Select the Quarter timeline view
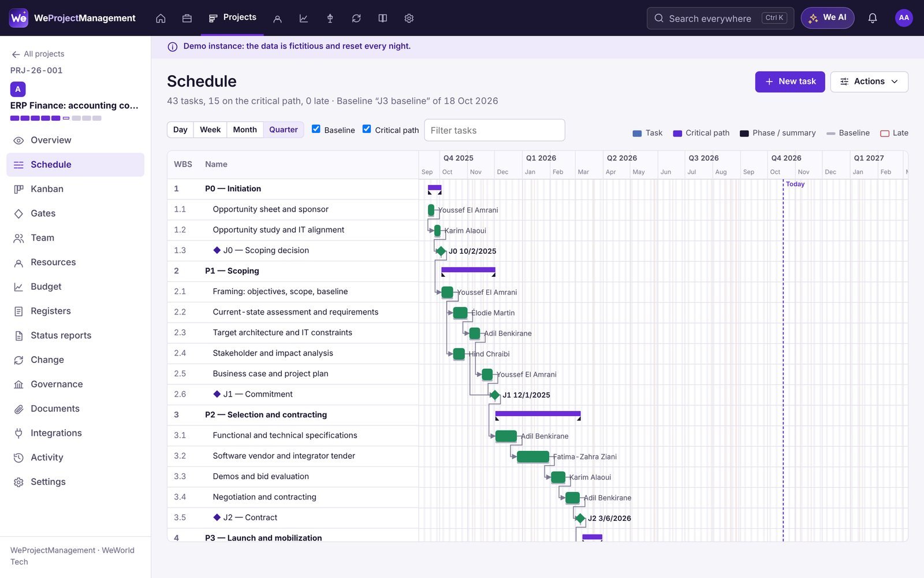The height and width of the screenshot is (578, 924). (x=284, y=129)
